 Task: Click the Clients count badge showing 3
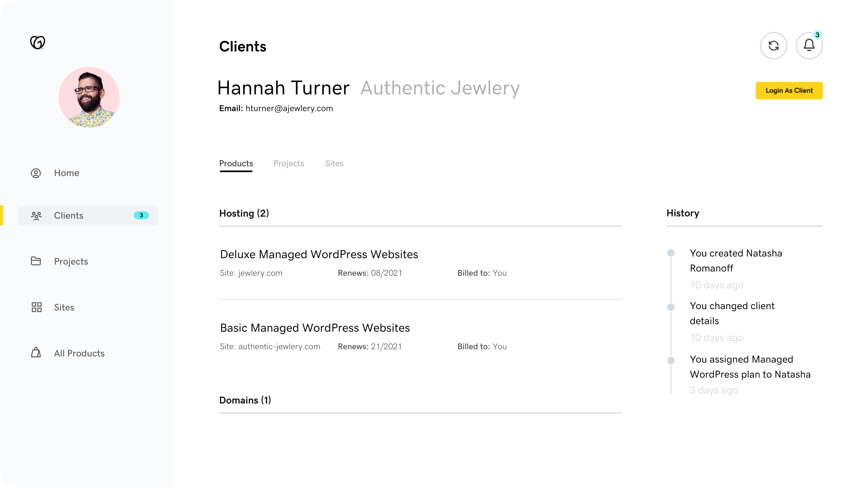click(141, 215)
